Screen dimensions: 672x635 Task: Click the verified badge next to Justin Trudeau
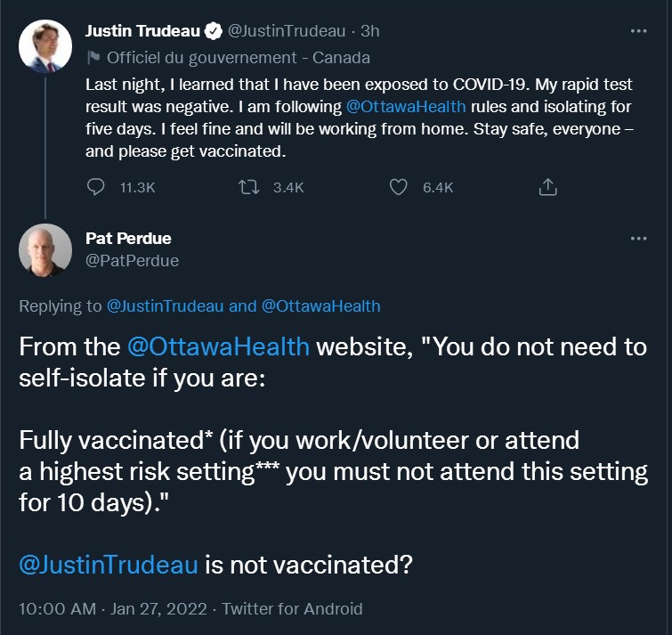point(214,31)
